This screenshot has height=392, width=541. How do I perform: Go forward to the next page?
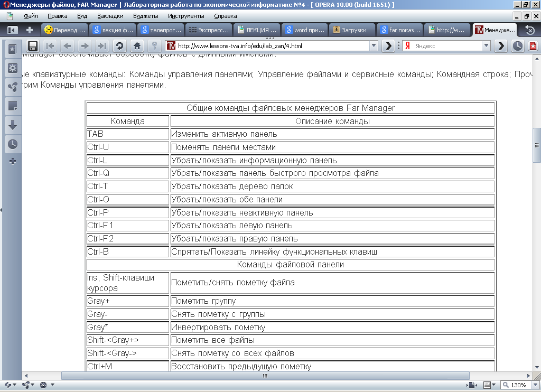point(85,46)
